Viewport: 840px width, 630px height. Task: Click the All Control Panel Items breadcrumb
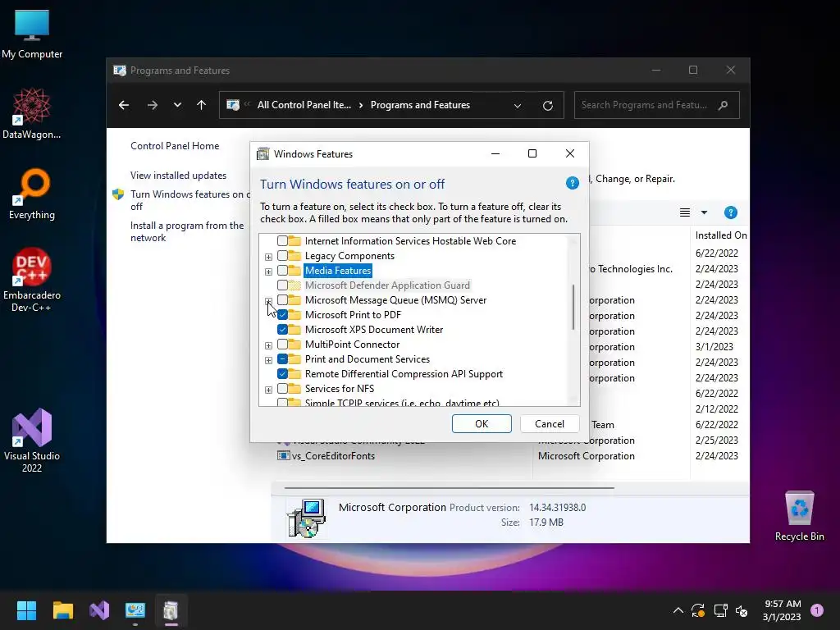click(304, 105)
